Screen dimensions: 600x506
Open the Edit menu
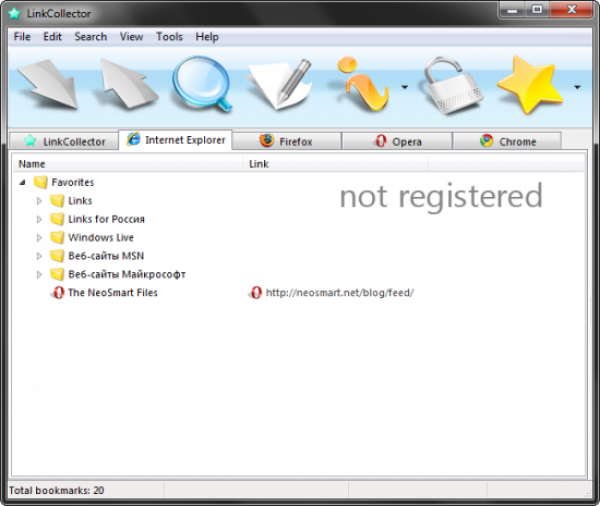[52, 37]
